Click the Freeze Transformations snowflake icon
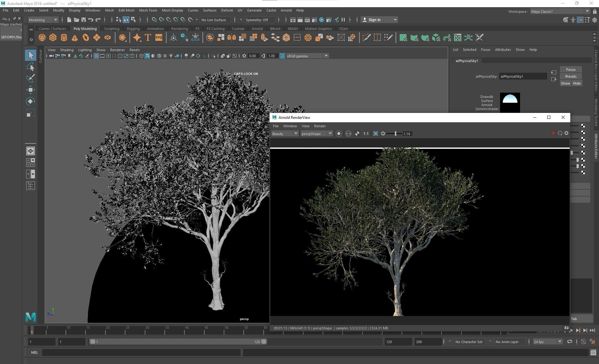Screen dimensions: 599x364 click(195, 38)
